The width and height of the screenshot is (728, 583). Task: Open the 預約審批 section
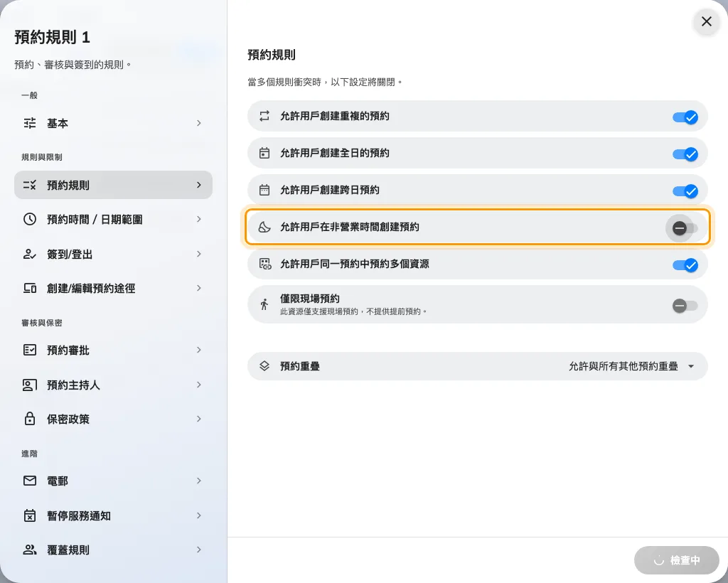tap(113, 350)
